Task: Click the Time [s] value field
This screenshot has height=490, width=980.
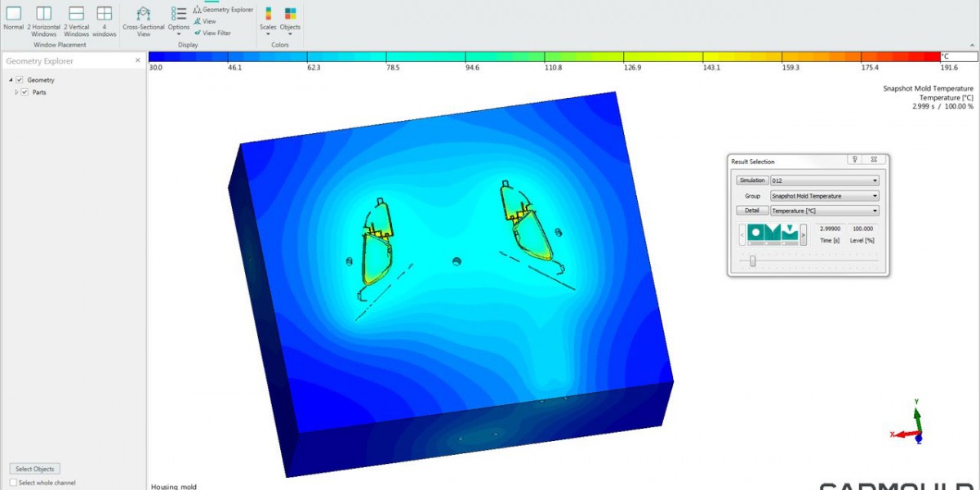Action: click(x=831, y=229)
